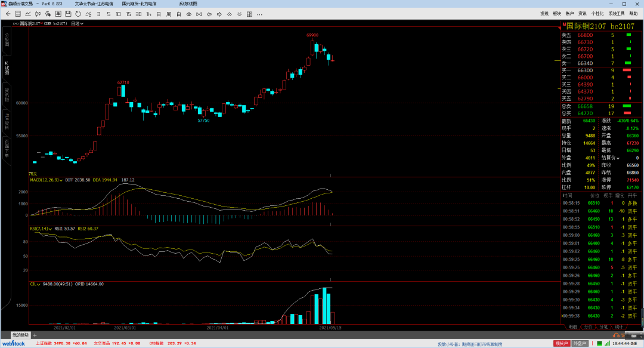The image size is (644, 348).
Task: Click the right arrow icon in toolbar
Action: [219, 14]
